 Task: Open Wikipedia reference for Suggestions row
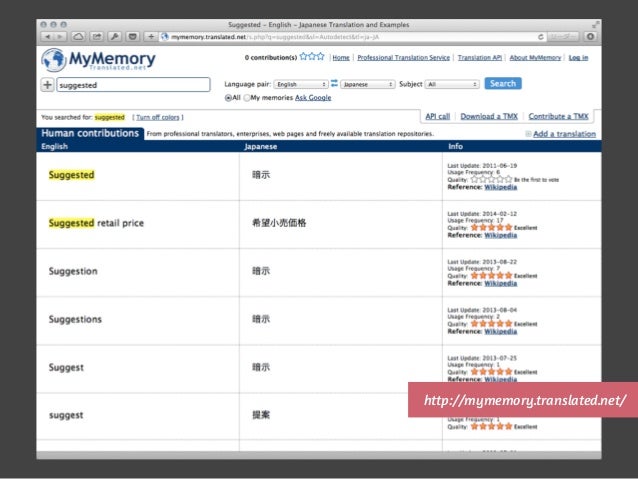click(x=500, y=331)
